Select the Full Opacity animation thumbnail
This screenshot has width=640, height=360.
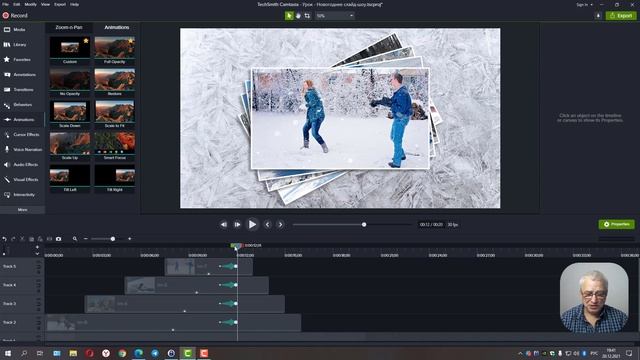115,50
